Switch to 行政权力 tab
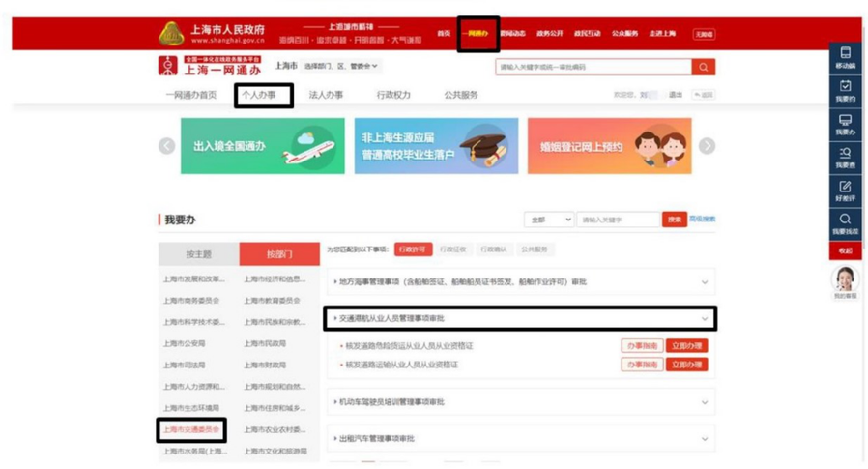Screen dimensions: 868x469 click(393, 95)
